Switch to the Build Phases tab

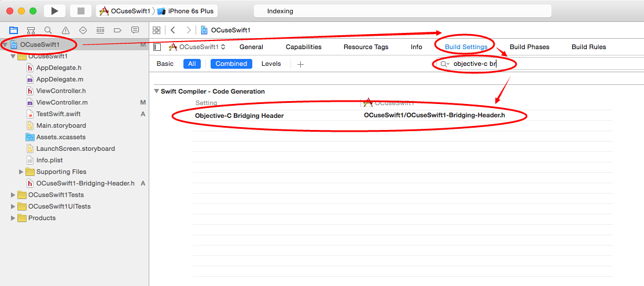pos(529,47)
